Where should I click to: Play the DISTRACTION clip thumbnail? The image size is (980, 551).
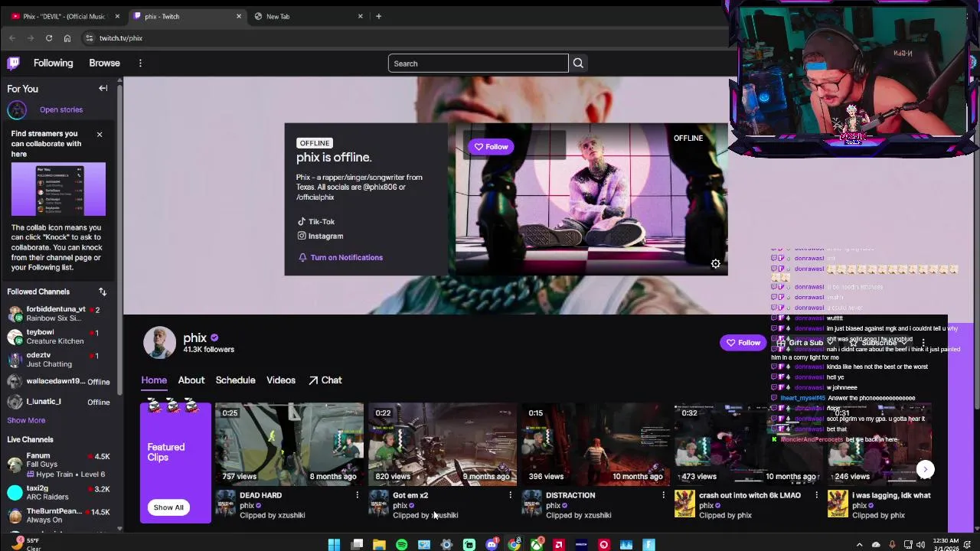pos(596,444)
